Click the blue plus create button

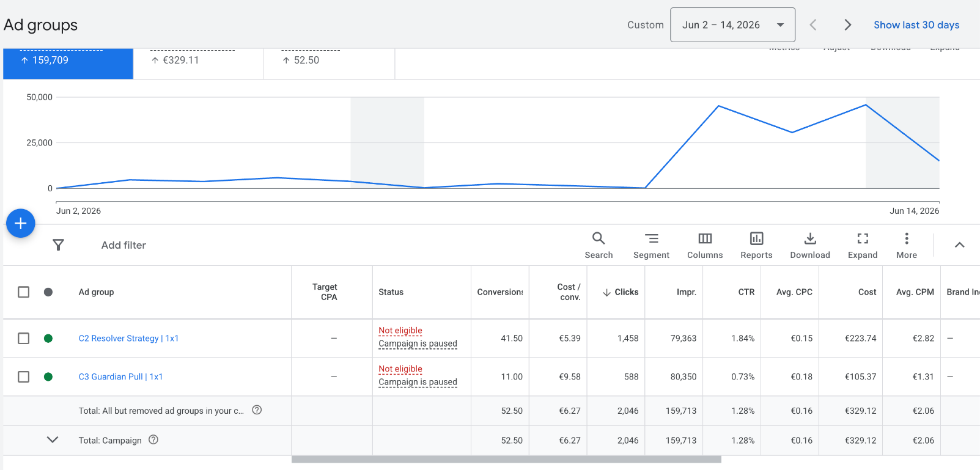[x=21, y=223]
